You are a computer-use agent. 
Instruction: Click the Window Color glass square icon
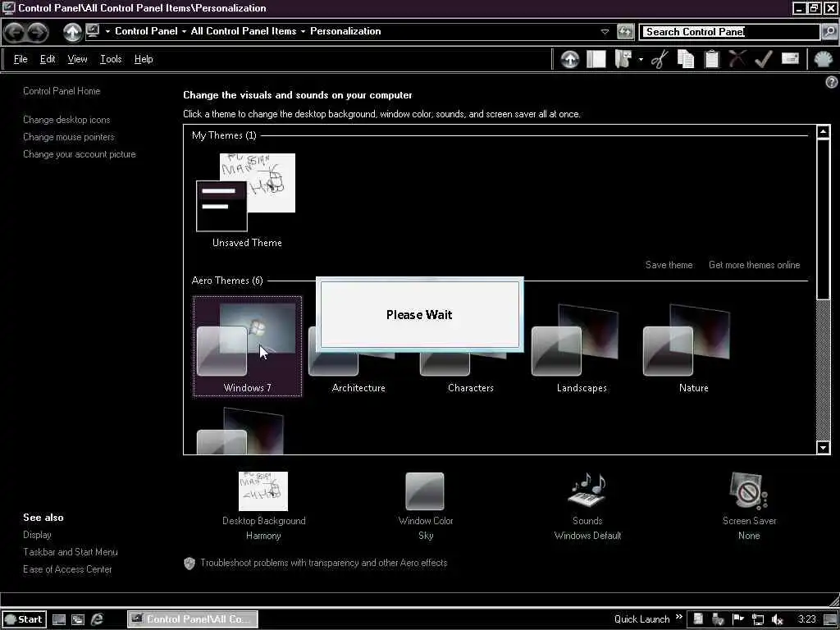point(425,491)
